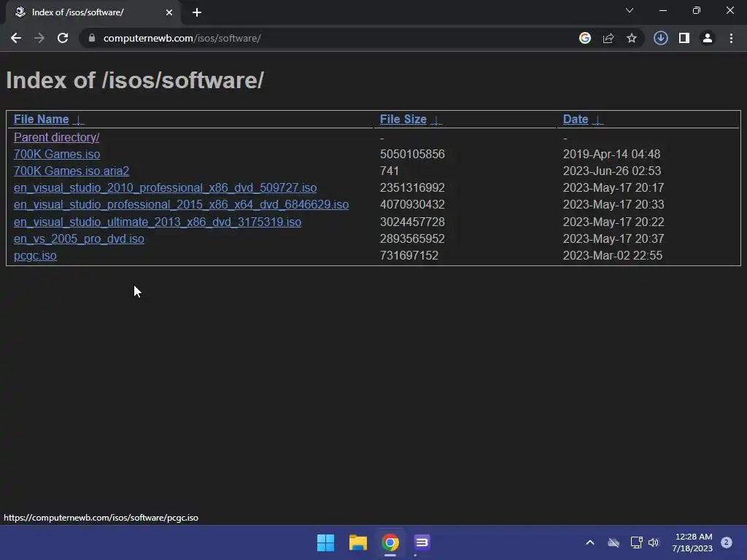Click the descending arrow beside File Name
The image size is (747, 560).
79,120
